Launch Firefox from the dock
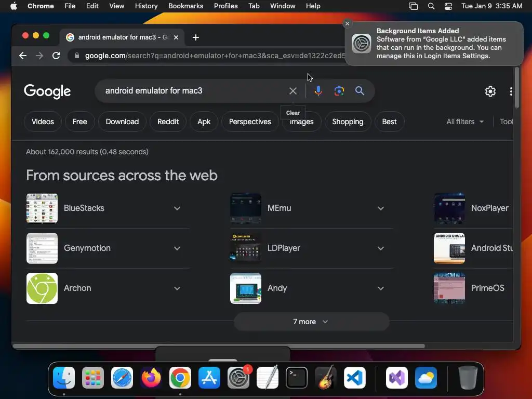This screenshot has height=399, width=532. click(151, 378)
